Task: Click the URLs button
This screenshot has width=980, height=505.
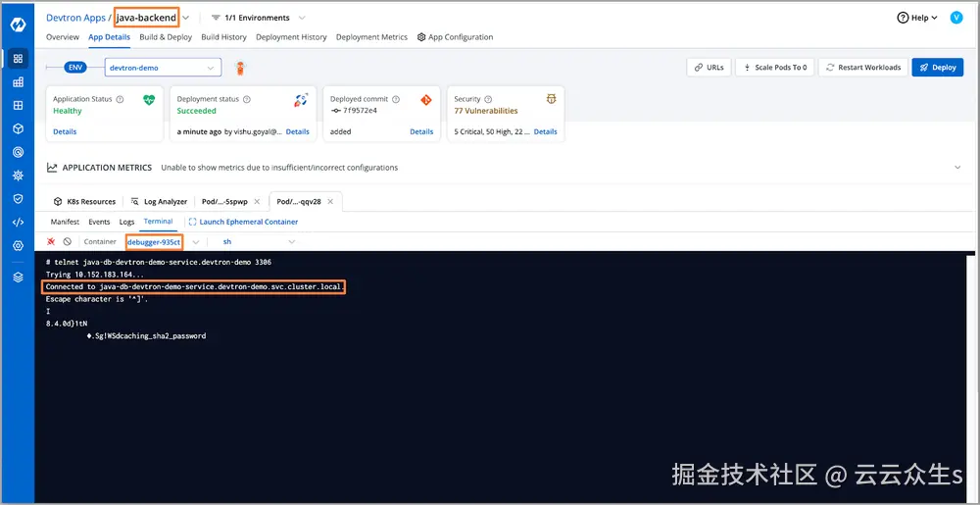Action: coord(709,68)
